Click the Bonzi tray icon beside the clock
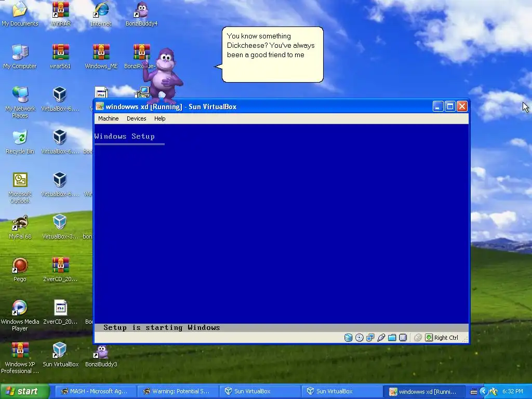The width and height of the screenshot is (532, 399). click(494, 392)
